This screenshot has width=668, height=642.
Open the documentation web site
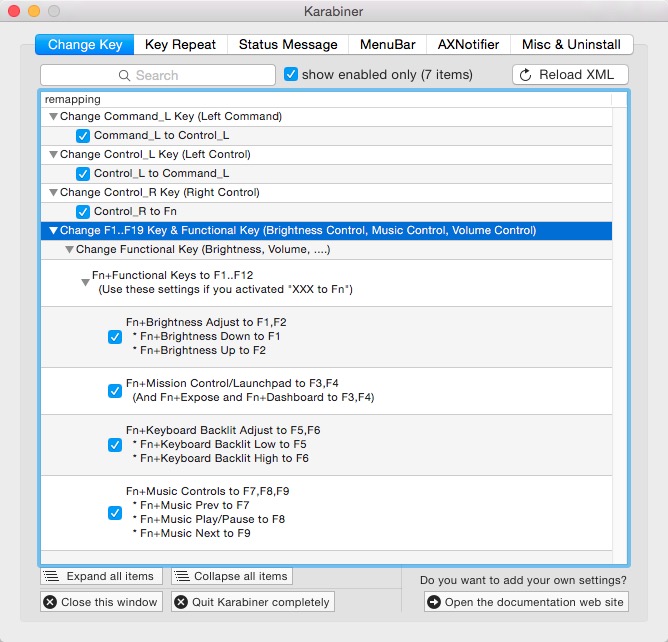(526, 602)
